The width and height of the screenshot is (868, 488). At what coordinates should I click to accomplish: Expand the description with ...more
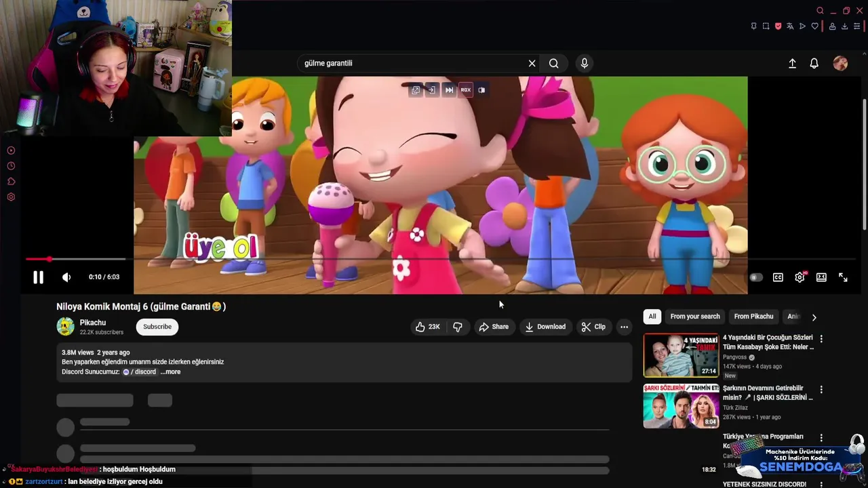[x=171, y=371]
